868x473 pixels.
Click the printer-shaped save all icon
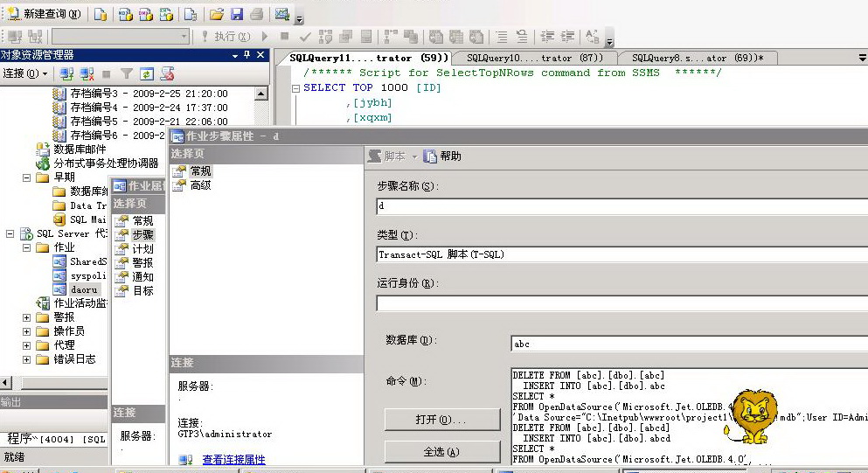click(257, 14)
